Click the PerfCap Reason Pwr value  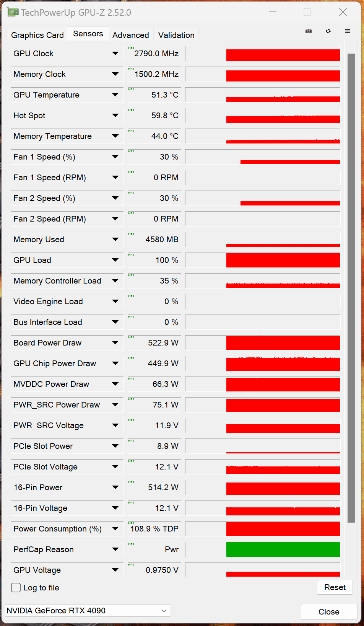154,549
